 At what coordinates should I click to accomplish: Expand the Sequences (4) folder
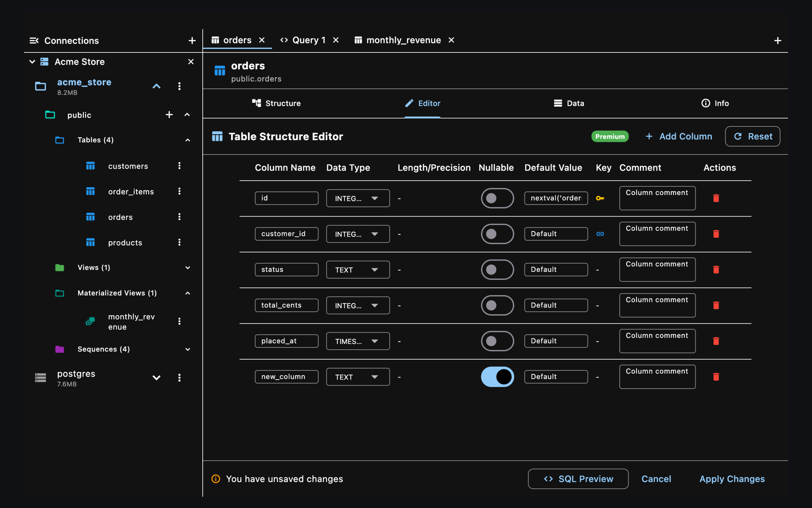tap(187, 349)
